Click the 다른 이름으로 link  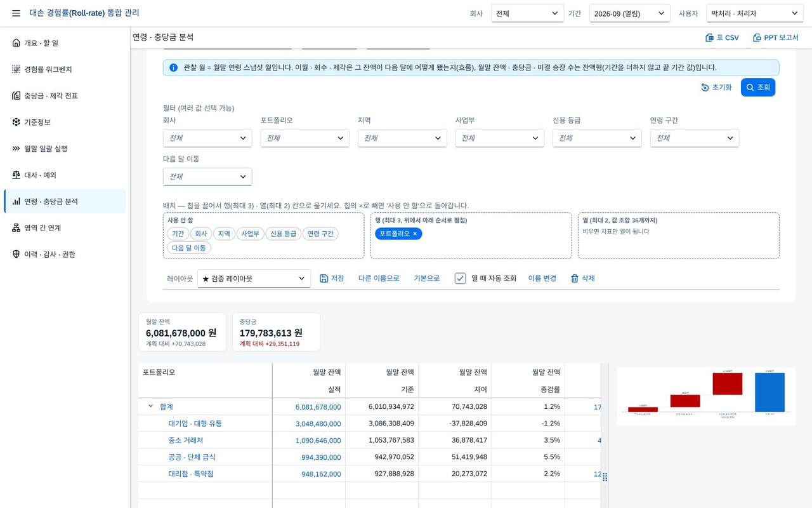click(x=379, y=278)
